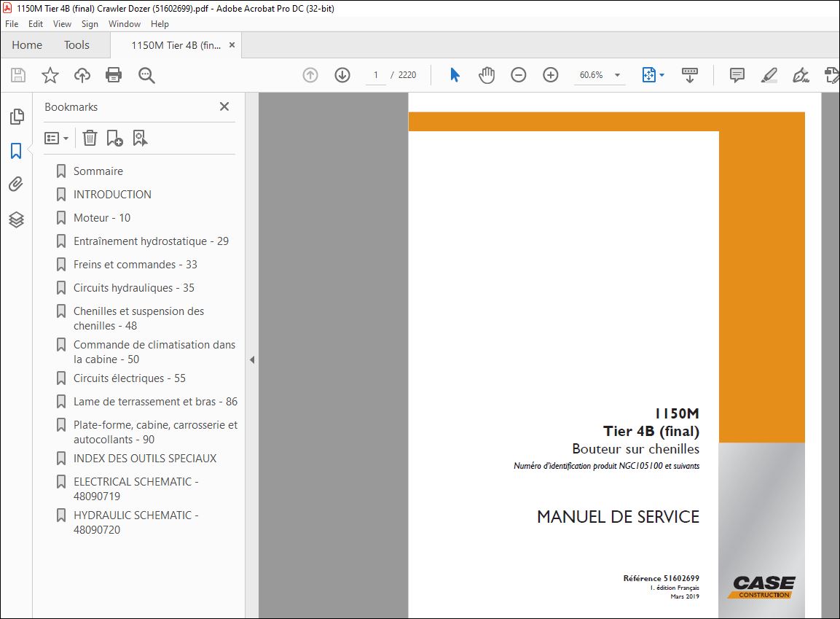Click the 60.6% zoom value field
The height and width of the screenshot is (619, 840).
tap(592, 75)
